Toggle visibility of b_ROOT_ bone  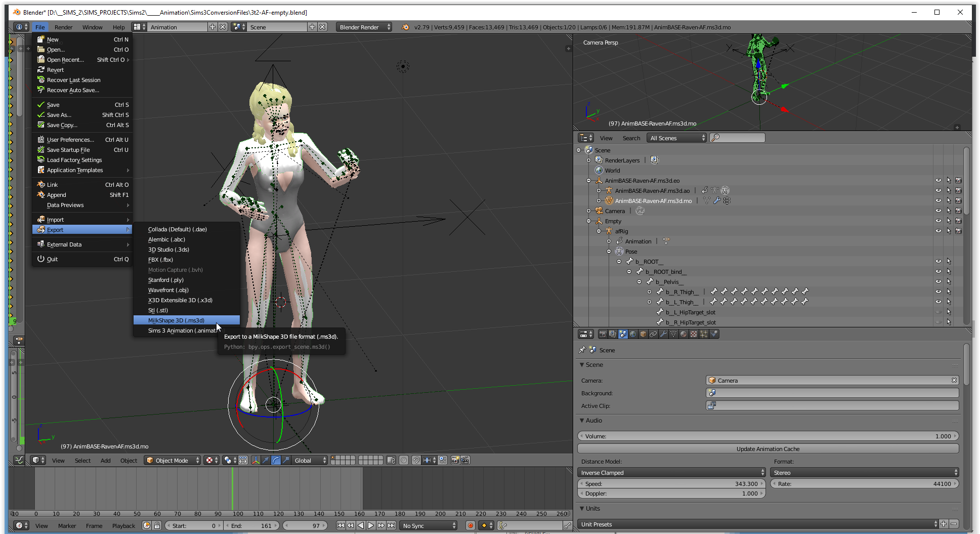(938, 262)
